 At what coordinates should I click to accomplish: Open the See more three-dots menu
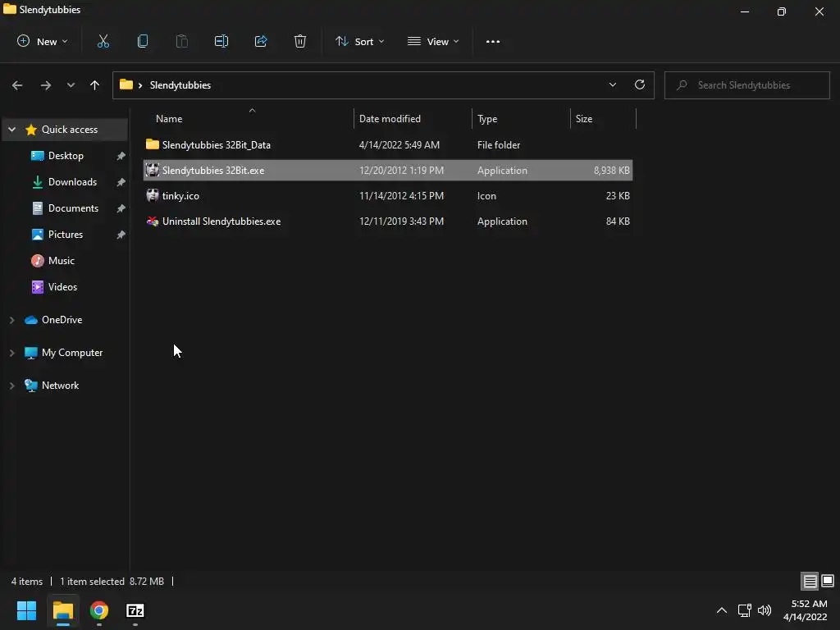point(493,41)
